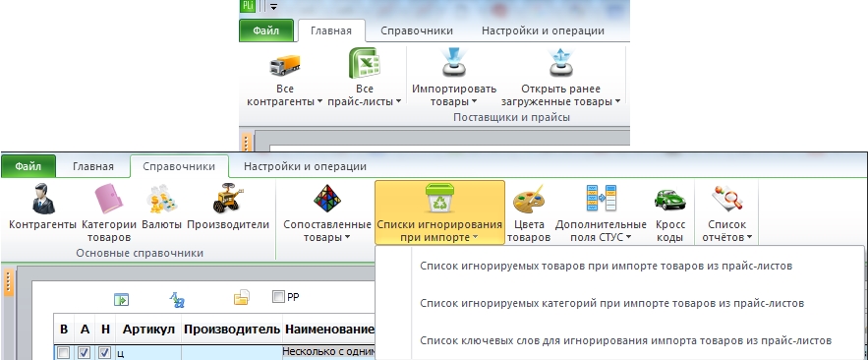Click the cell 'Несколько с одним'

tap(329, 351)
